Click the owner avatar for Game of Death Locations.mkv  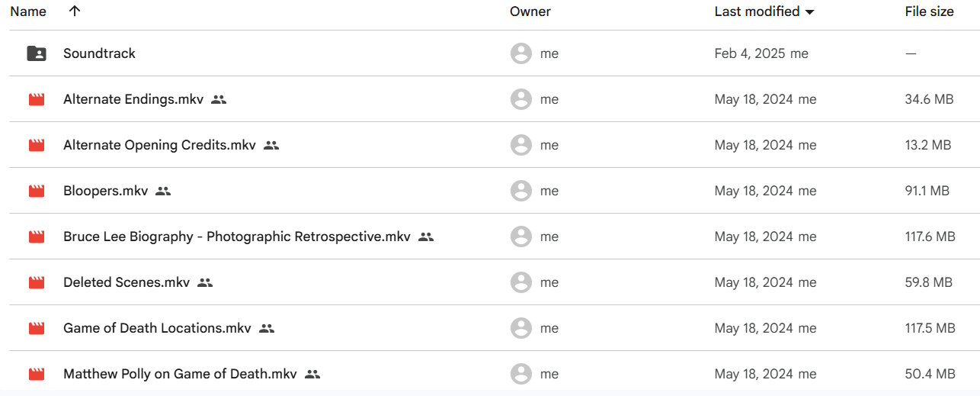click(x=521, y=328)
